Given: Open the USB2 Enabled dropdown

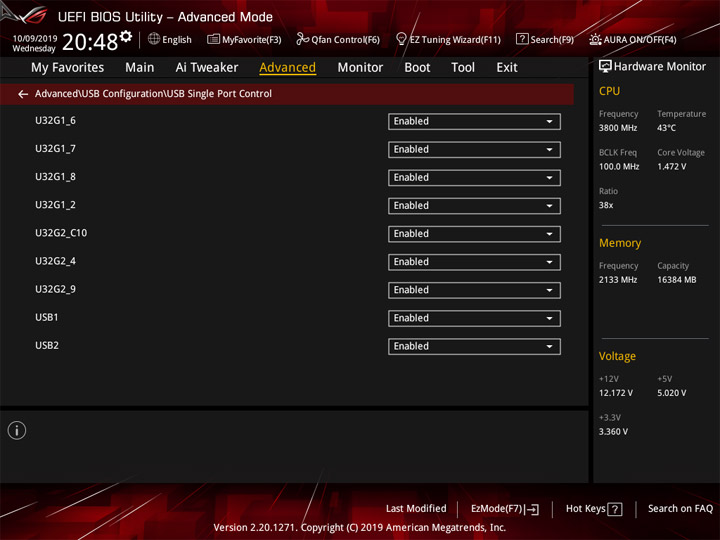Looking at the screenshot, I should pos(474,347).
